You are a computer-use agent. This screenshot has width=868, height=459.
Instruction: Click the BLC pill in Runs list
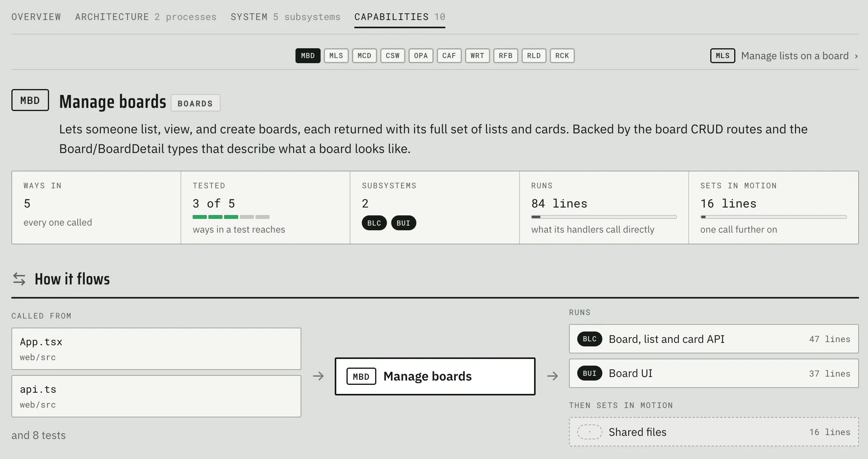[x=589, y=339]
